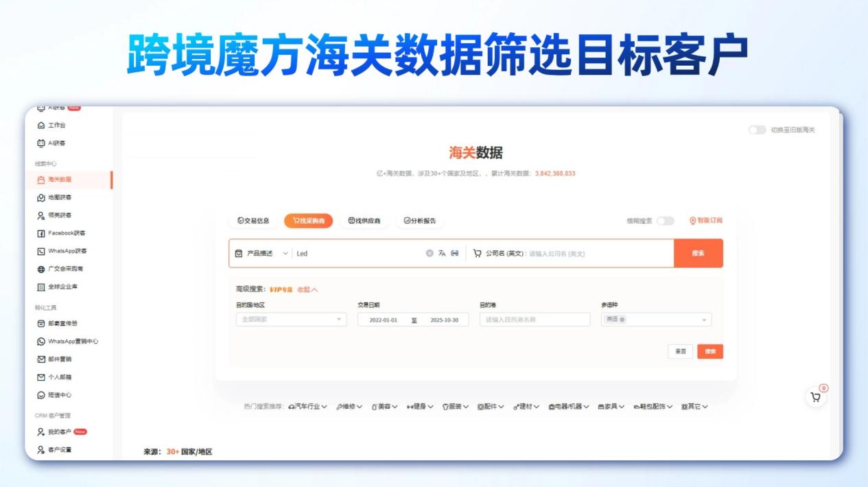Open the 目的国/地区 country dropdown
This screenshot has height=487, width=868.
click(x=291, y=320)
